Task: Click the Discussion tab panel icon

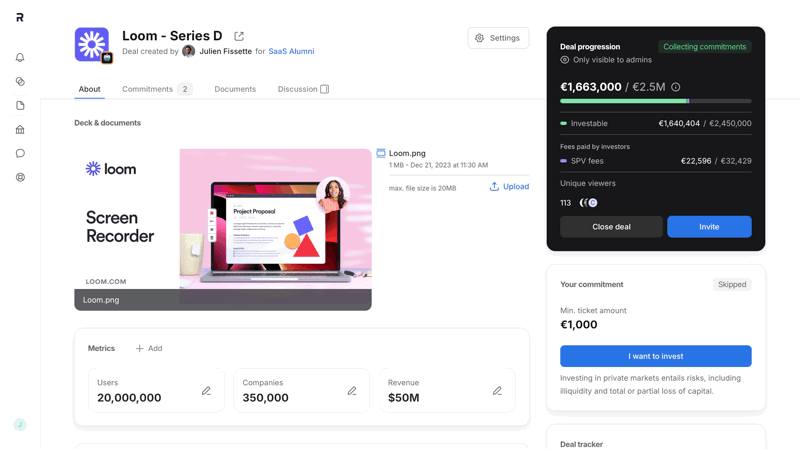Action: pyautogui.click(x=324, y=89)
